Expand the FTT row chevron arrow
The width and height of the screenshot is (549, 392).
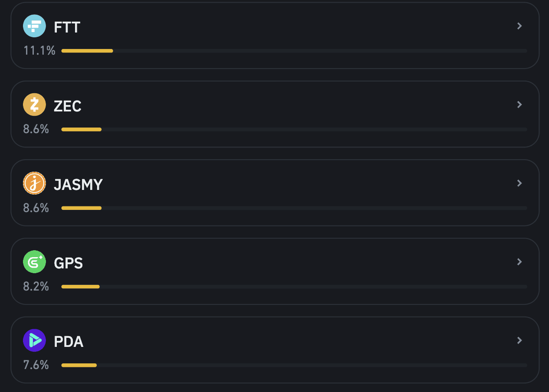(x=519, y=26)
